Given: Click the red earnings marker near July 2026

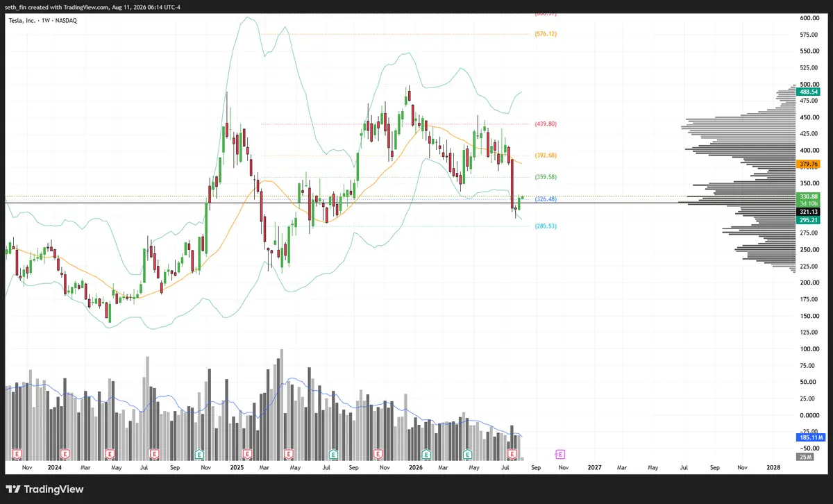Looking at the screenshot, I should click(x=513, y=454).
